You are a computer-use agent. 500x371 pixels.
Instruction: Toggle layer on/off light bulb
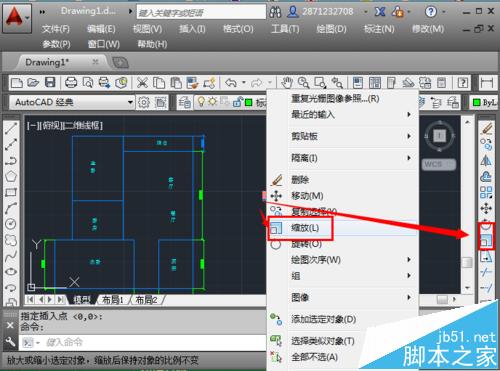201,102
